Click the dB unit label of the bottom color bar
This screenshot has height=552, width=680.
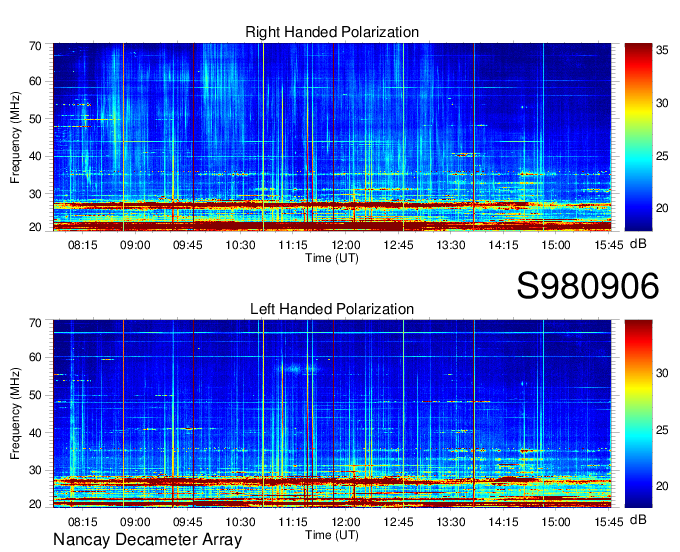pos(638,519)
